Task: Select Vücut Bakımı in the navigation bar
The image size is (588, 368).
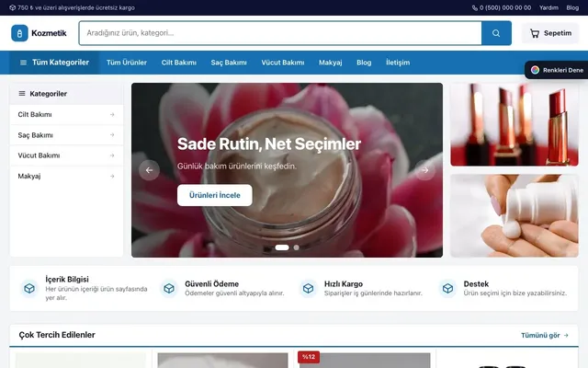Action: (283, 63)
